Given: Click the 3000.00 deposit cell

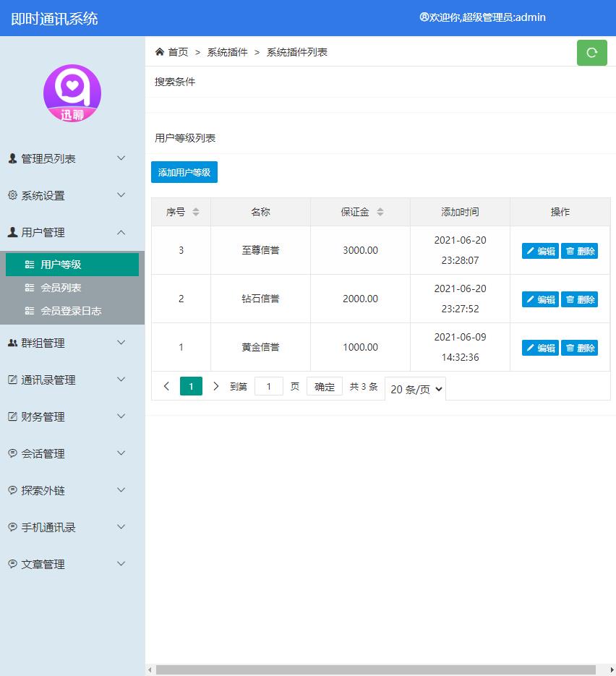Looking at the screenshot, I should pyautogui.click(x=360, y=250).
